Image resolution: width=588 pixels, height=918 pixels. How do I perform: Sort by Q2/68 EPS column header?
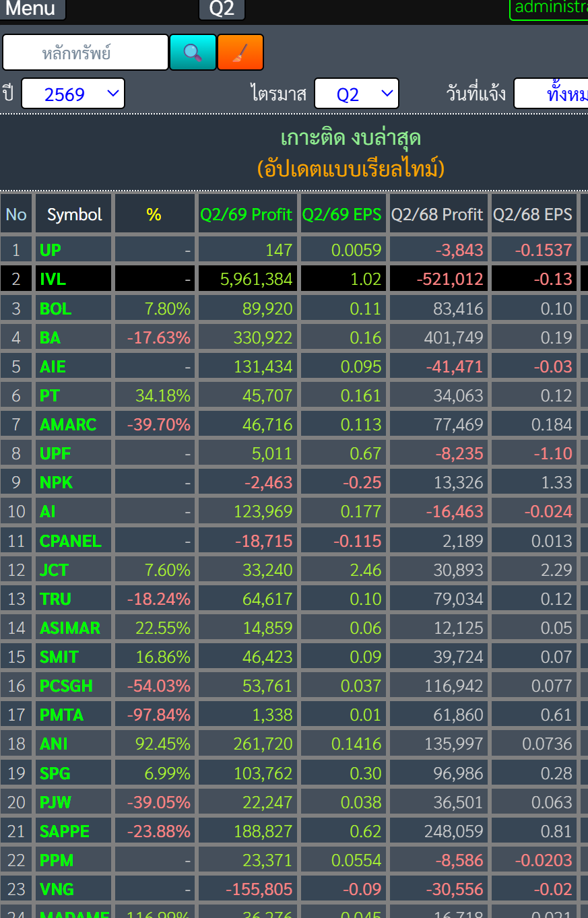(533, 214)
